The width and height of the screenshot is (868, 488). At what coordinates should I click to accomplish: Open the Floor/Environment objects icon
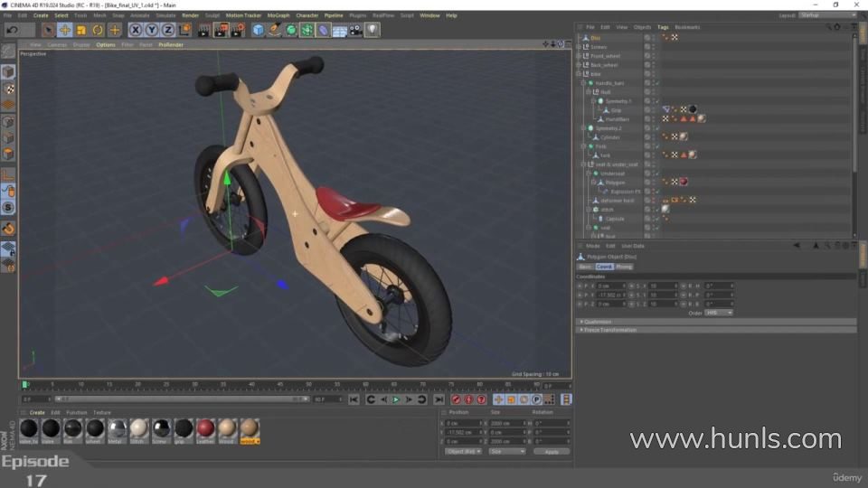coord(340,30)
